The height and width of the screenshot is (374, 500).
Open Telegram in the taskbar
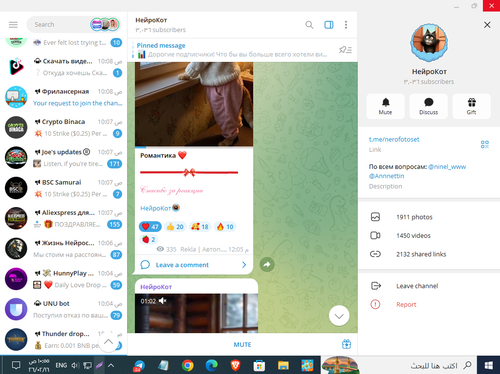[x=139, y=365]
